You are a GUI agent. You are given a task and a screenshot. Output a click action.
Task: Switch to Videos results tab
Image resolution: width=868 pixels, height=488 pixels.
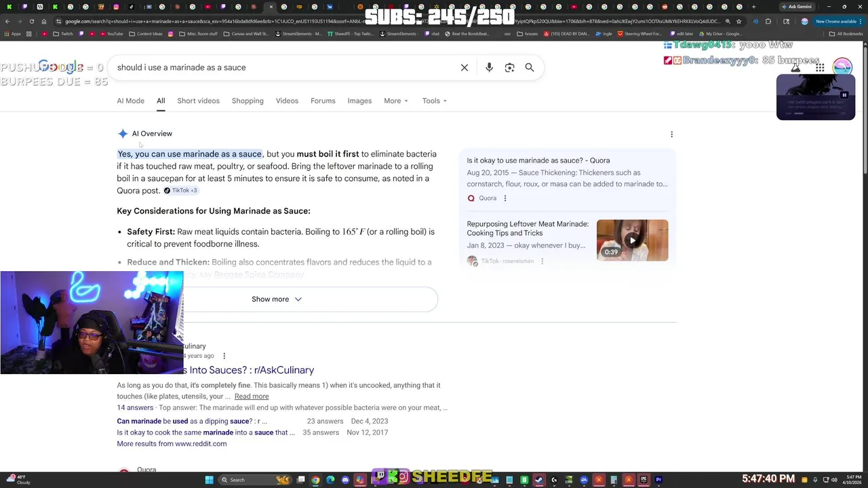(287, 101)
